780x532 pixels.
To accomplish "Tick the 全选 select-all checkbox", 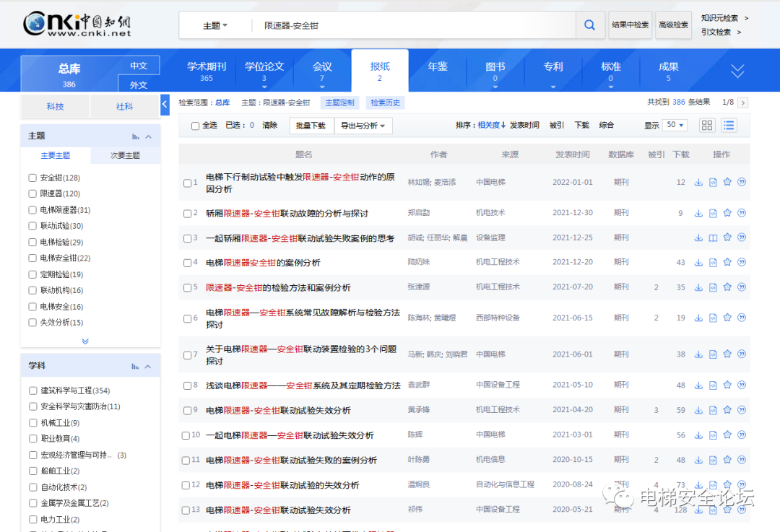I will point(196,126).
